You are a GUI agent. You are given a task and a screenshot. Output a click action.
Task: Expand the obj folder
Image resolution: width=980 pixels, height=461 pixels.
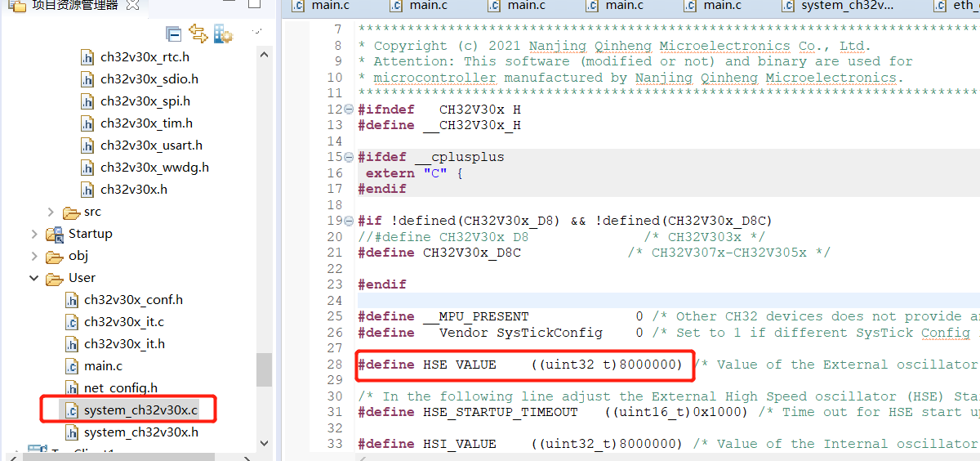(34, 256)
